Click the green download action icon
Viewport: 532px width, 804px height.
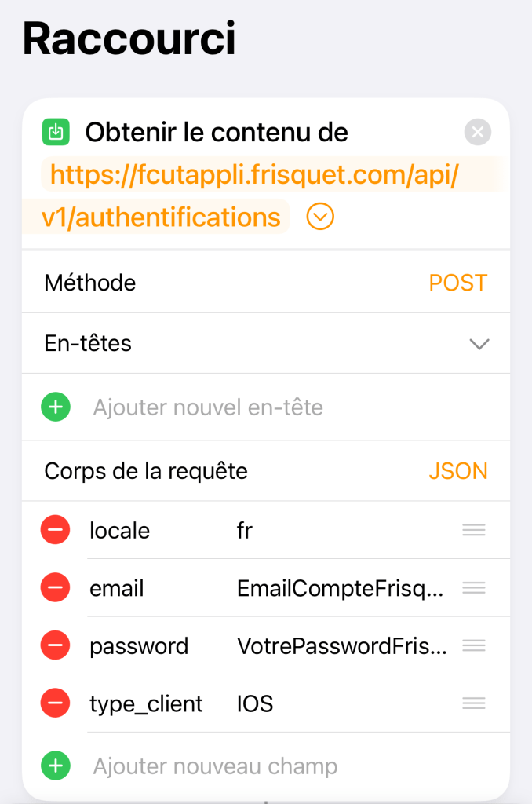click(x=56, y=133)
